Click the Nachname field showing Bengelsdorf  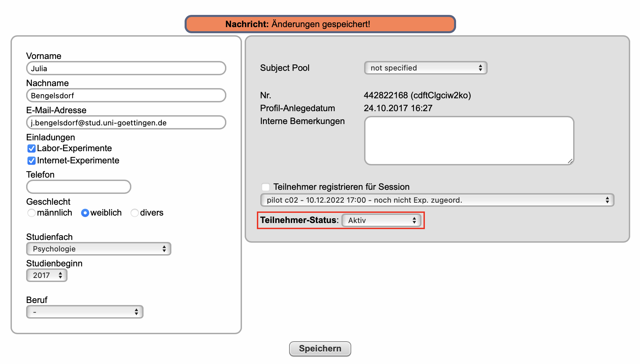(x=126, y=95)
